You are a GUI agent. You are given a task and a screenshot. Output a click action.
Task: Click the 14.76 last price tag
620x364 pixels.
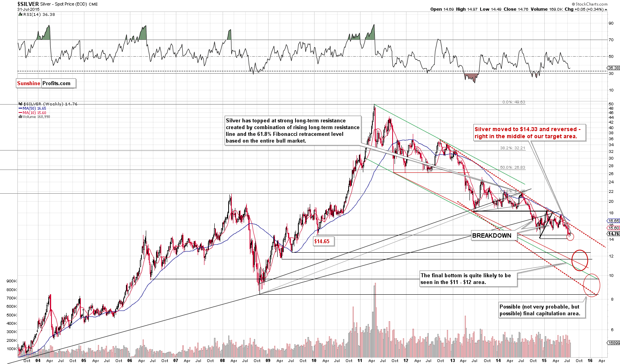click(x=613, y=234)
